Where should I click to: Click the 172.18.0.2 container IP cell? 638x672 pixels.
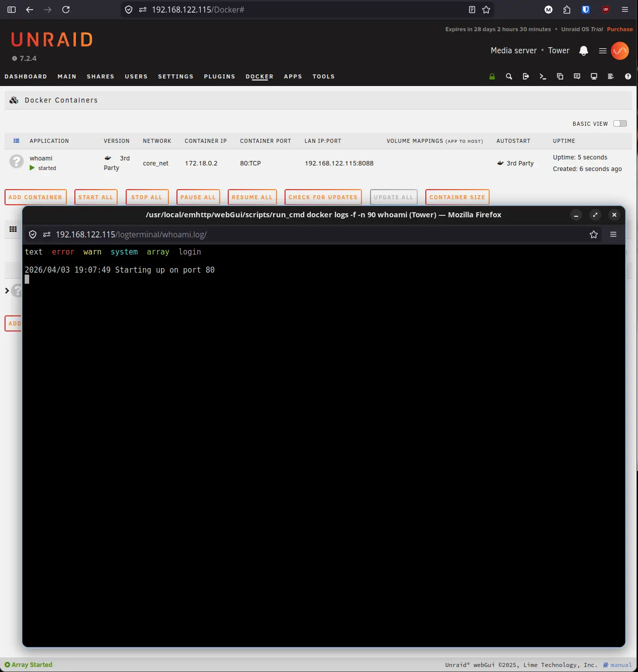(x=201, y=163)
